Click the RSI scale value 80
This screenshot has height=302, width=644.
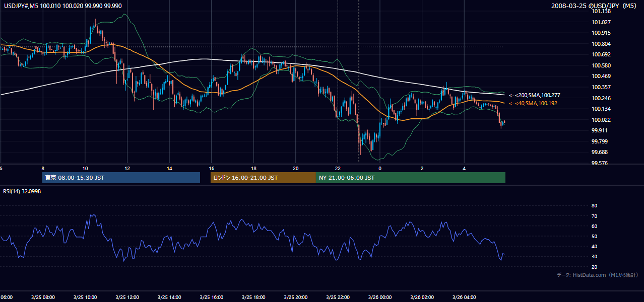(x=594, y=206)
